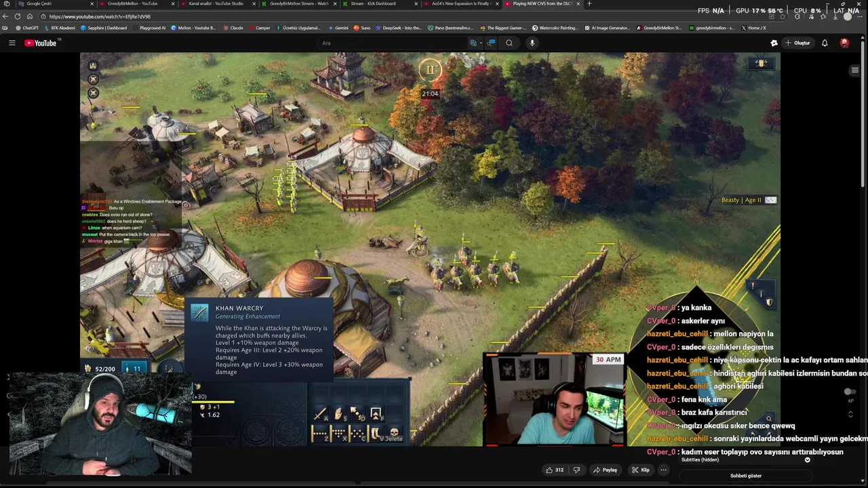Open the account avatar menu
The height and width of the screenshot is (488, 868).
tap(844, 43)
